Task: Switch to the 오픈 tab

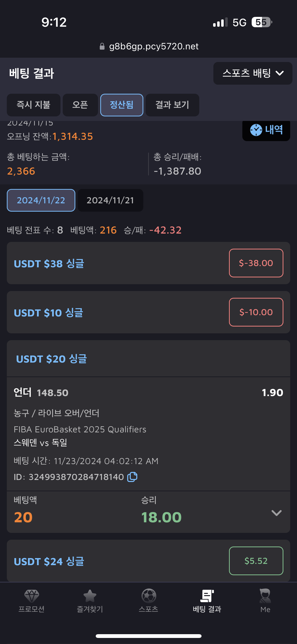Action: coord(80,105)
